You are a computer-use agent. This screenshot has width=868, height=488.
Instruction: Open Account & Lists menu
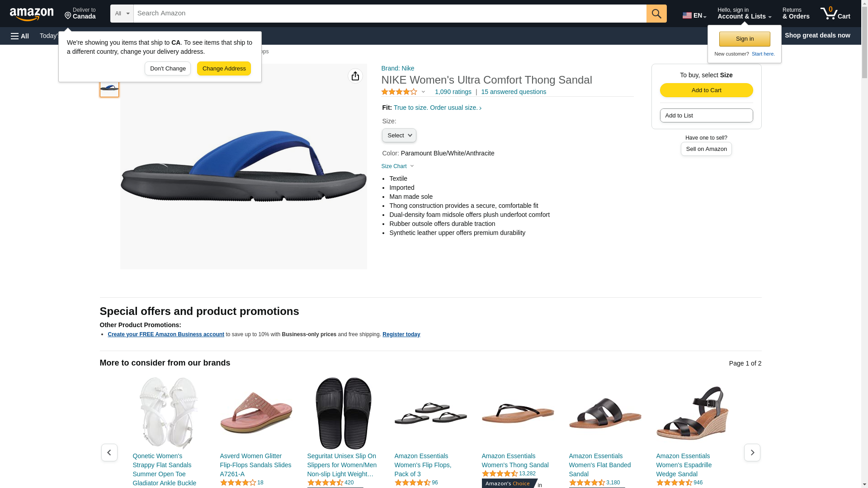pyautogui.click(x=744, y=14)
